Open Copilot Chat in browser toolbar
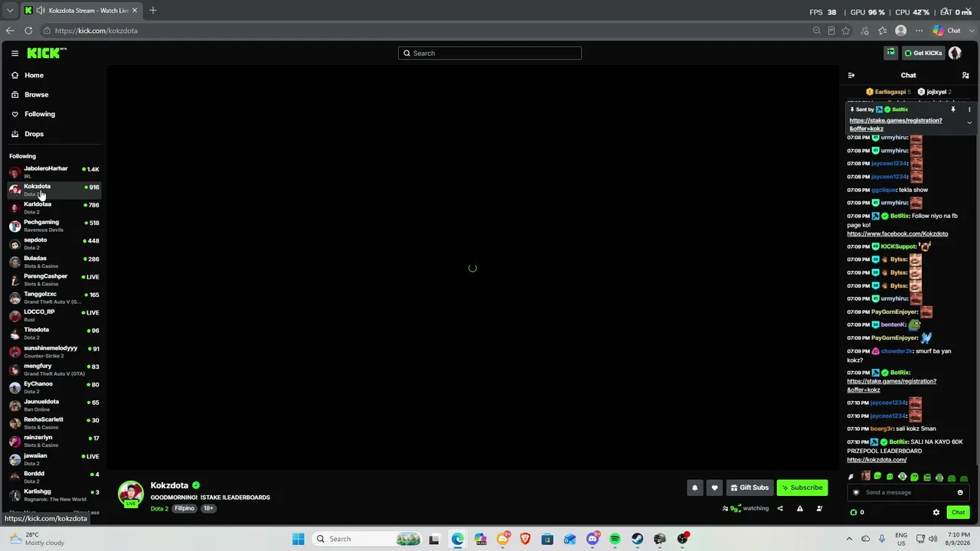Image resolution: width=980 pixels, height=551 pixels. point(946,31)
